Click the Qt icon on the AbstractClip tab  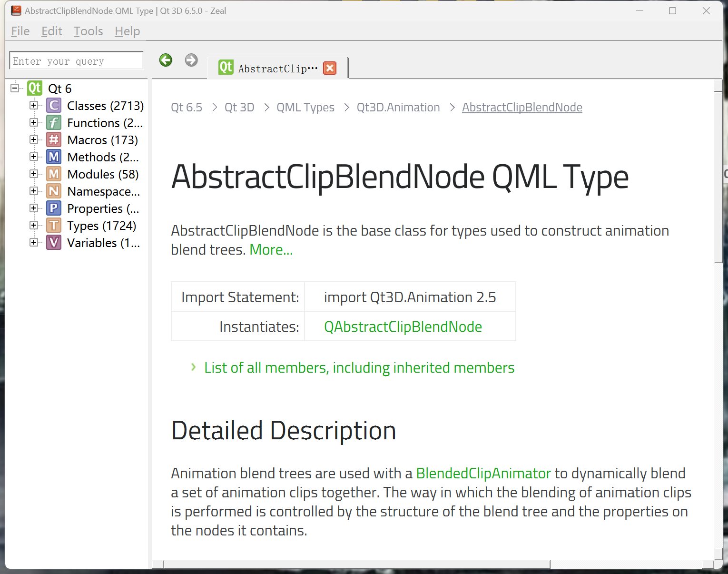[226, 67]
